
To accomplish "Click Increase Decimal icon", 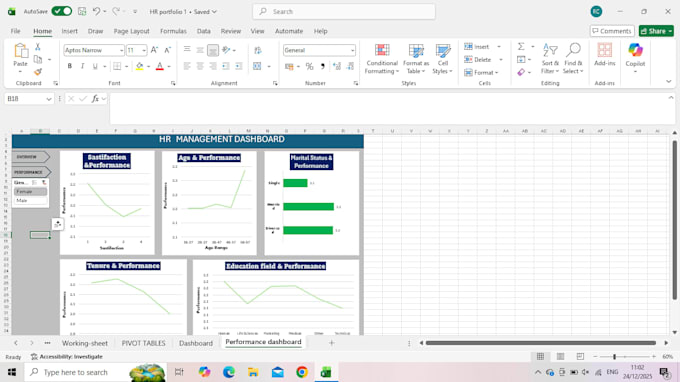I will click(337, 66).
